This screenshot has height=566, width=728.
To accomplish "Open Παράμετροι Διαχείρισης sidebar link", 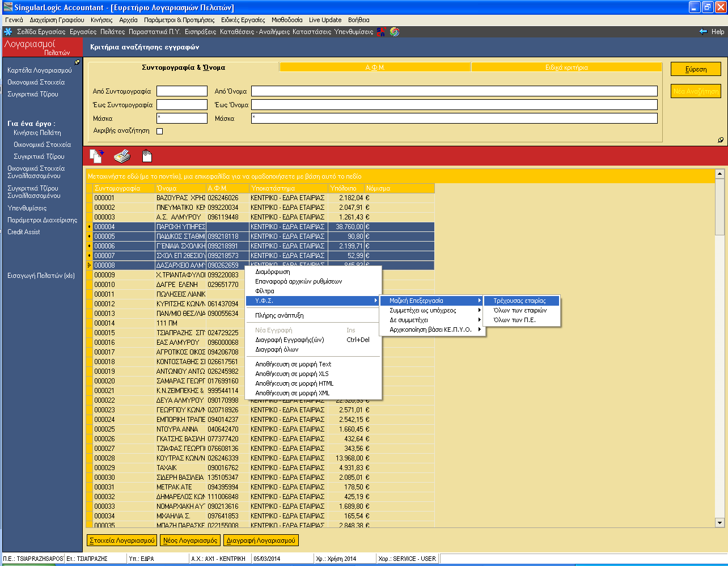I will tap(42, 220).
